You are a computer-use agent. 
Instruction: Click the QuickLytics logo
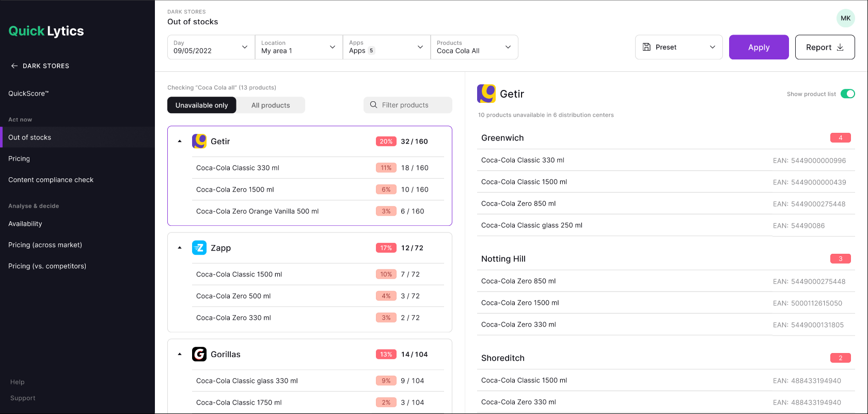point(46,31)
